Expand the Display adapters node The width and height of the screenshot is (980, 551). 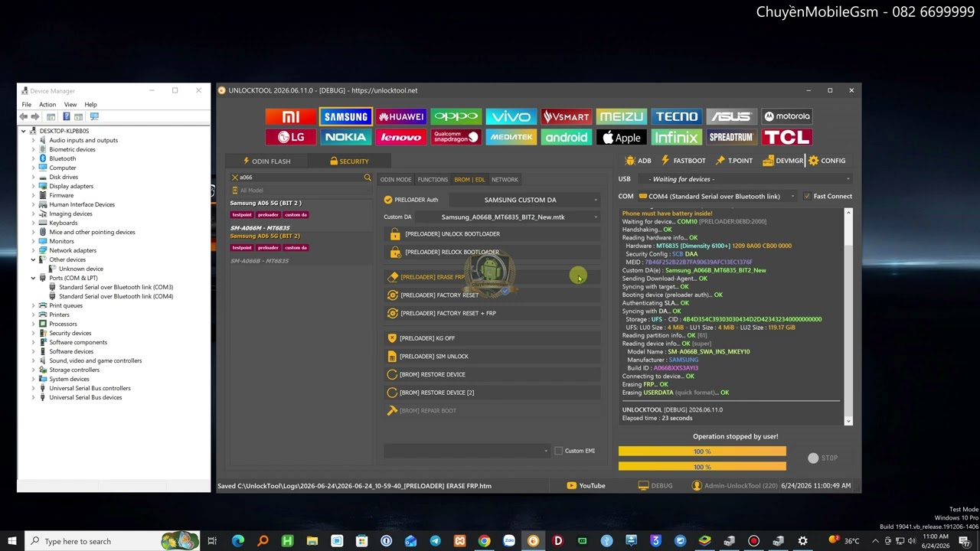34,186
